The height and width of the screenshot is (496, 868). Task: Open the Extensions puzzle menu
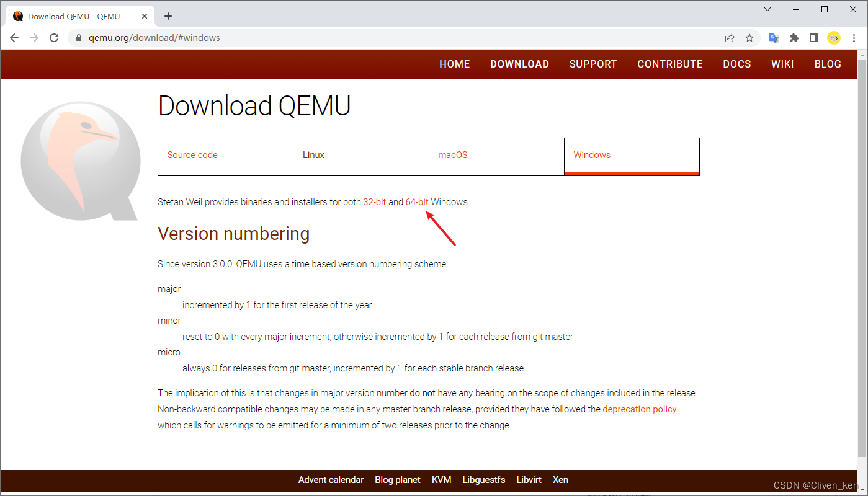[794, 38]
